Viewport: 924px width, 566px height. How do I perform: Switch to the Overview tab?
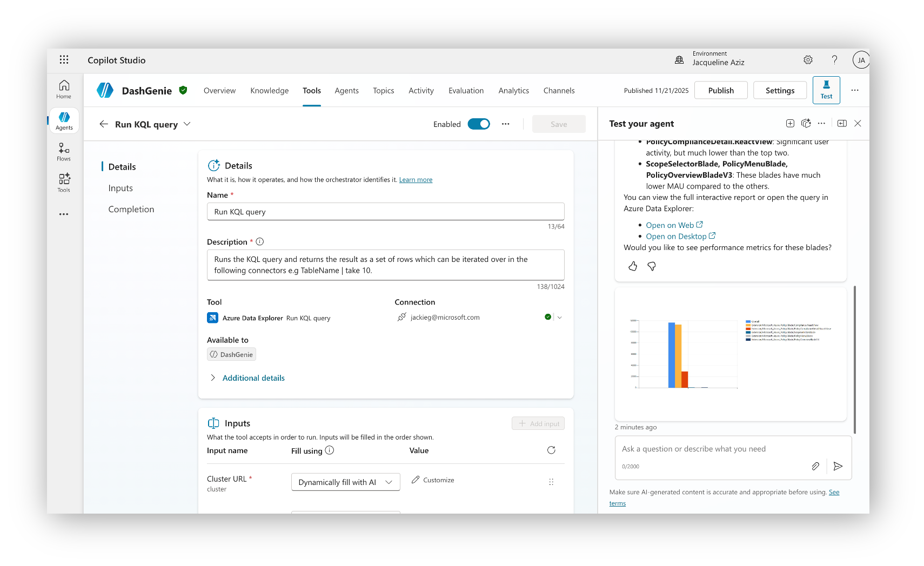tap(219, 91)
